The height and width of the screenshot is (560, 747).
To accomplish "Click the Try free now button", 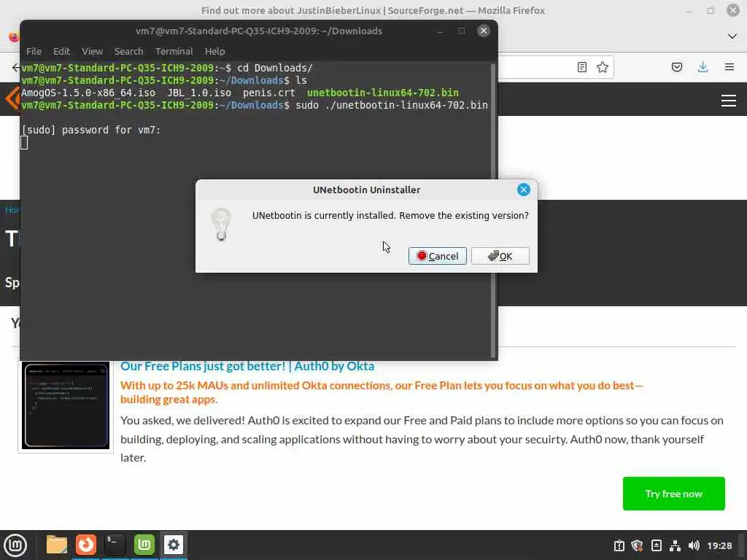I will click(673, 494).
